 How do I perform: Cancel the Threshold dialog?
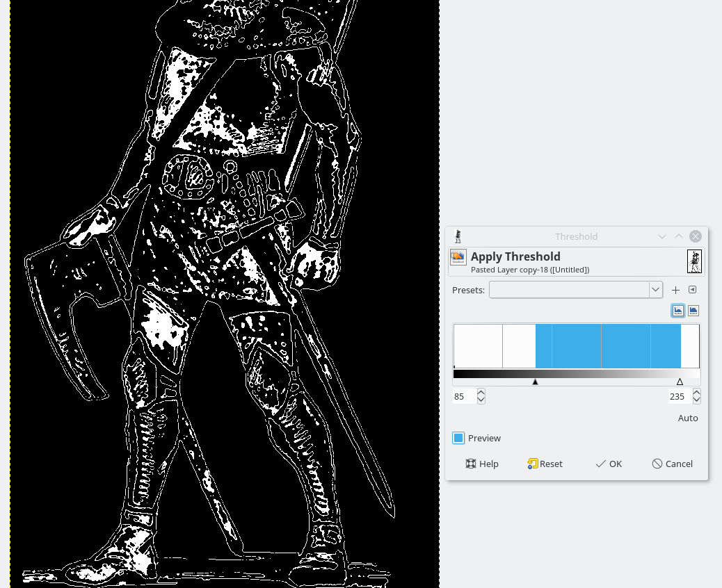tap(673, 464)
